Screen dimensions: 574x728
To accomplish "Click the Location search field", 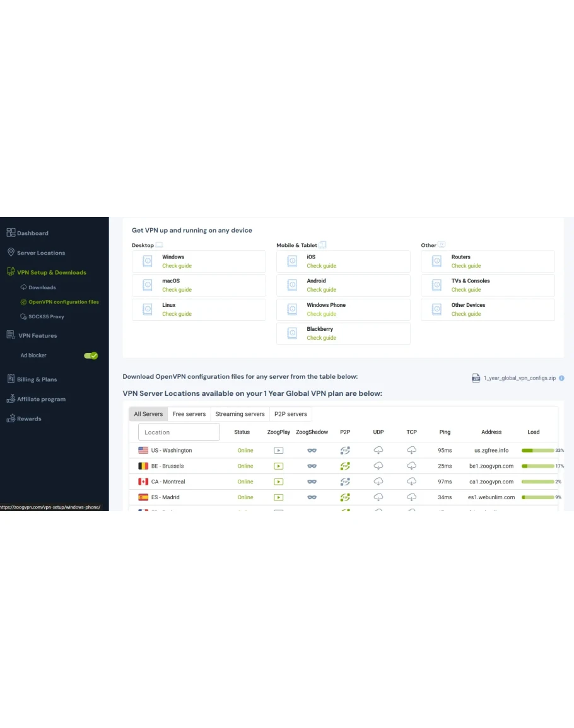I will 179,432.
